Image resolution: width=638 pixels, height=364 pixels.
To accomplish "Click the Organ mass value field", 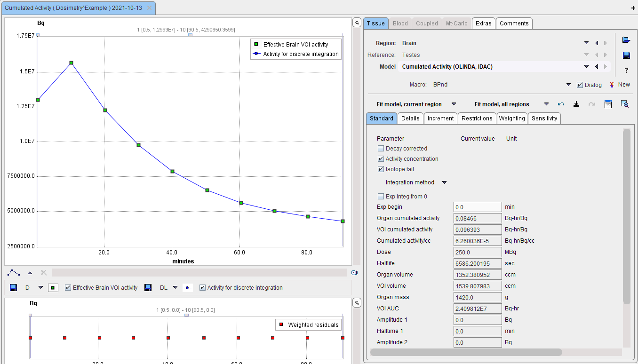I will coord(478,297).
